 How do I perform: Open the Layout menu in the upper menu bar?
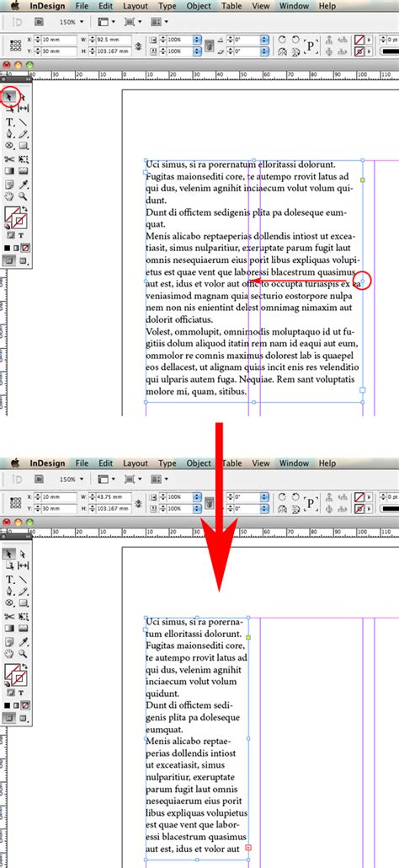tap(136, 6)
